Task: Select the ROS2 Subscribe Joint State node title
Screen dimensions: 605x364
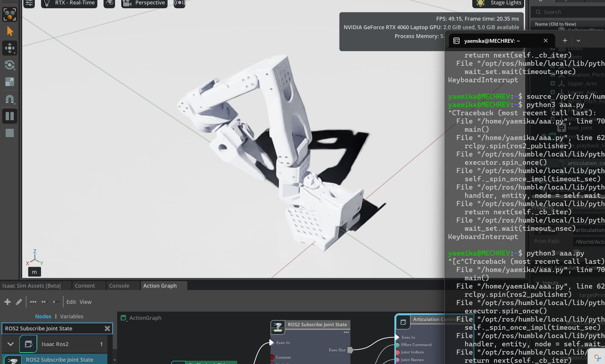Action: click(317, 325)
